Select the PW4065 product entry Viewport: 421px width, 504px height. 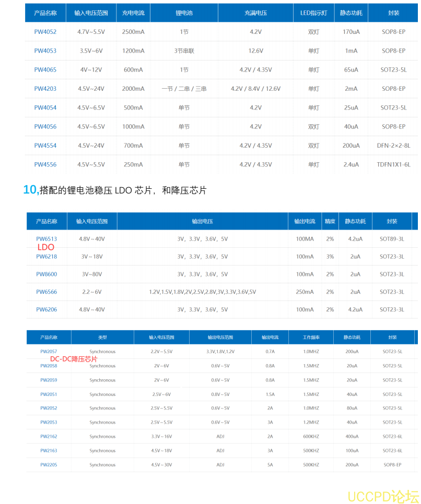tap(44, 69)
